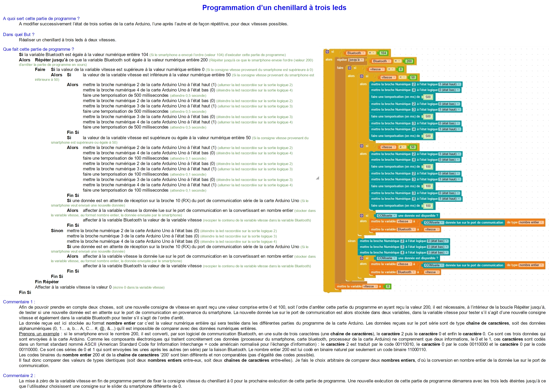Click the 'sinon' label of the if block
Screen dimensions: 549x392
pyautogui.click(x=352, y=241)
